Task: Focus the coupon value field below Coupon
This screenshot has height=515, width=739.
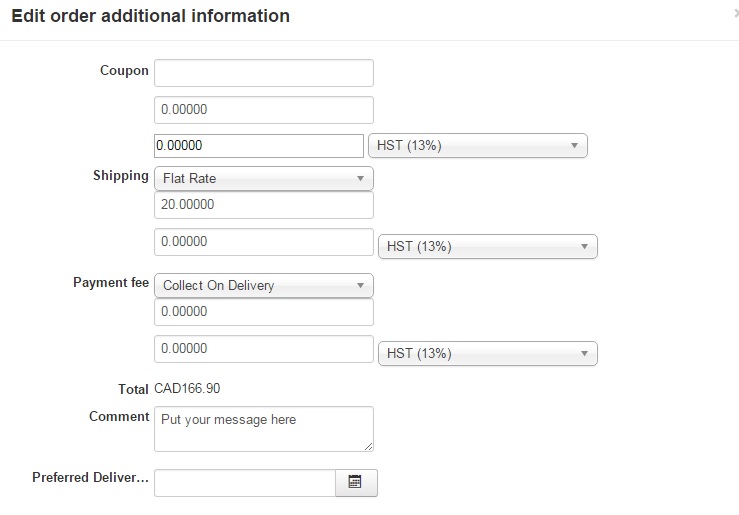Action: click(x=264, y=110)
